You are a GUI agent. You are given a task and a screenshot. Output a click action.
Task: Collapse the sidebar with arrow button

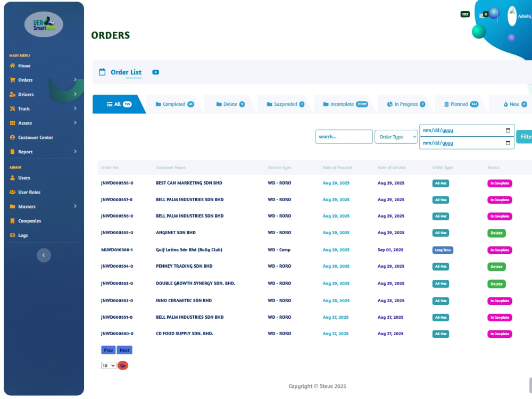(44, 255)
